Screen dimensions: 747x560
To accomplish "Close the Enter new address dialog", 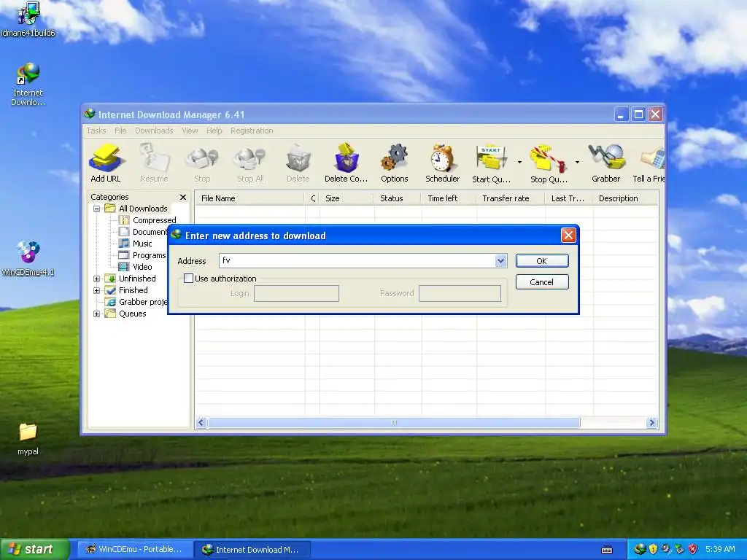I will [x=568, y=236].
